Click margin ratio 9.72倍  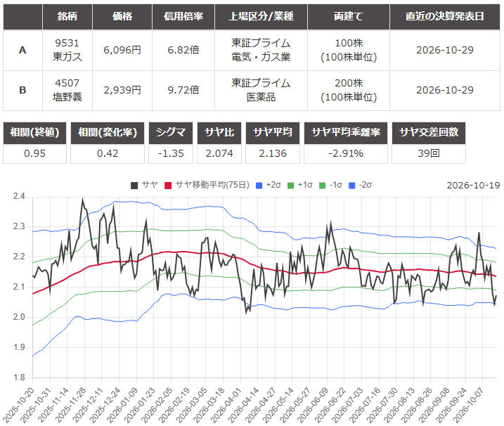[183, 91]
